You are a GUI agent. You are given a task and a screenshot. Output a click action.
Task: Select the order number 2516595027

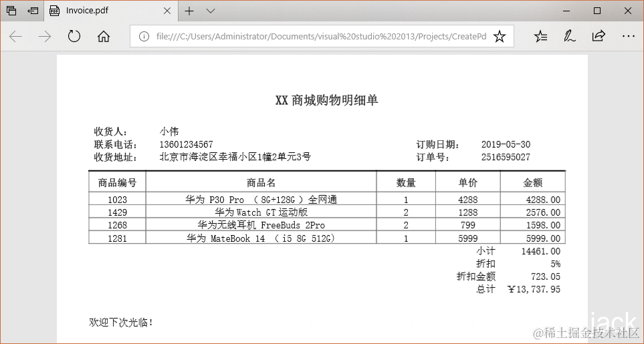tap(506, 157)
